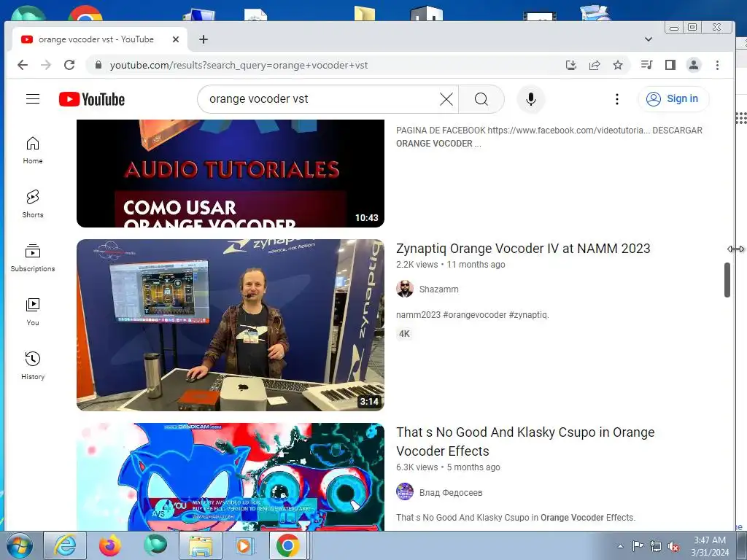Bookmark this page with the star
The height and width of the screenshot is (560, 747).
point(618,65)
